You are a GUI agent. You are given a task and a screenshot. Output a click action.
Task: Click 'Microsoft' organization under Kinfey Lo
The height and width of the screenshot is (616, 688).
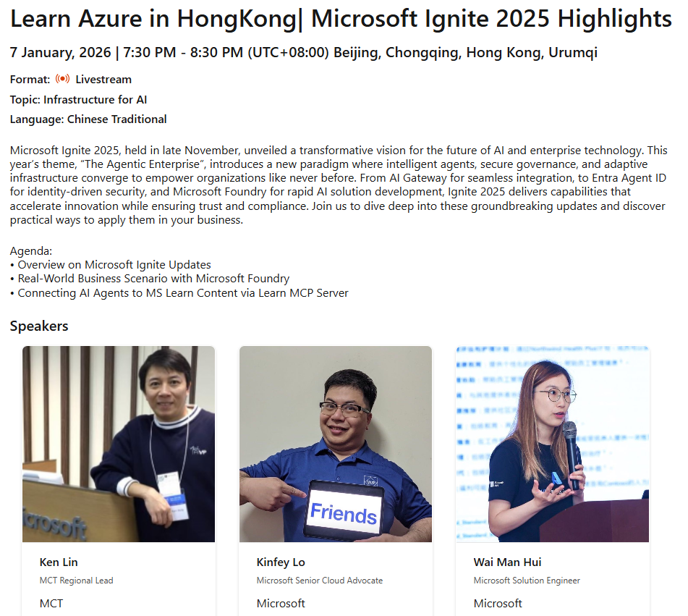coord(281,604)
